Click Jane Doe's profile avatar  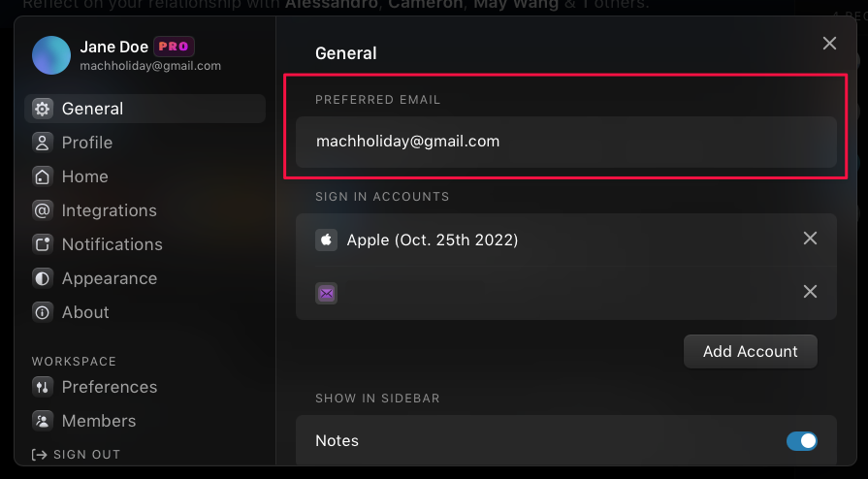point(51,55)
